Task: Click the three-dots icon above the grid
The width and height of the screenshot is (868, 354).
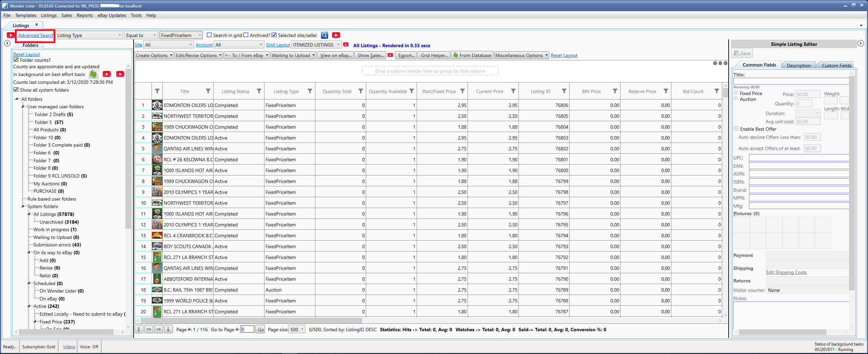Action: point(720,63)
